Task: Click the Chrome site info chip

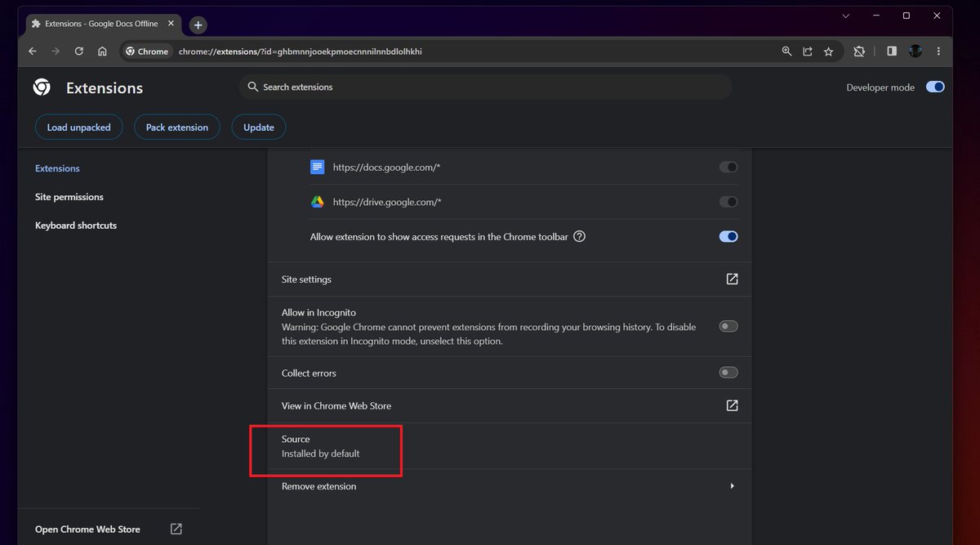Action: [147, 51]
